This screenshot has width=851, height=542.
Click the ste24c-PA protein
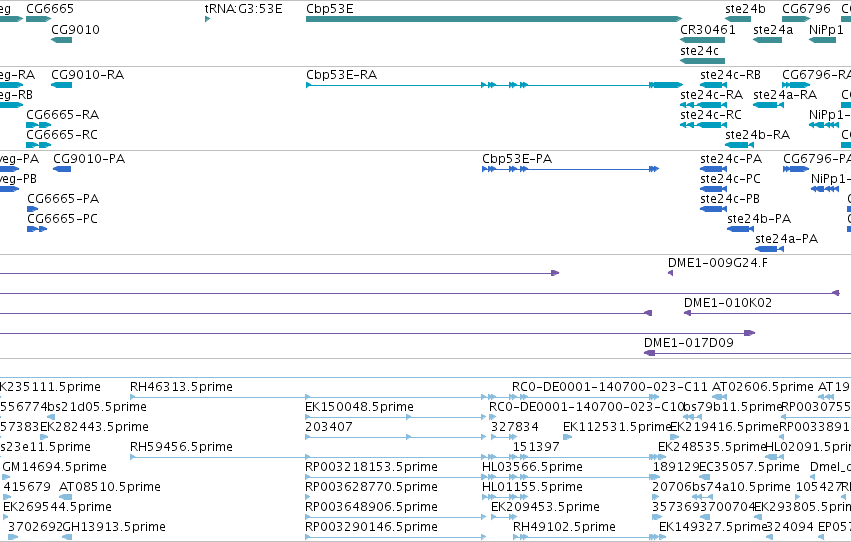pyautogui.click(x=714, y=169)
